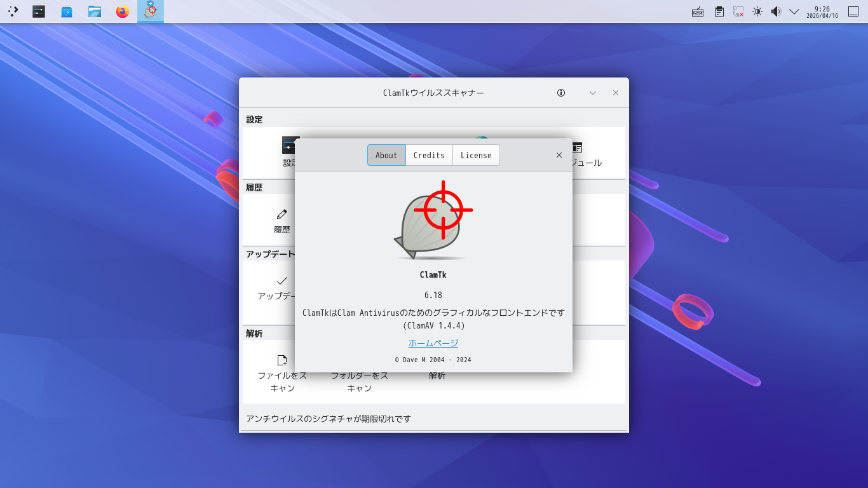868x488 pixels.
Task: Launch the sliders settings app from the panel
Action: (39, 11)
